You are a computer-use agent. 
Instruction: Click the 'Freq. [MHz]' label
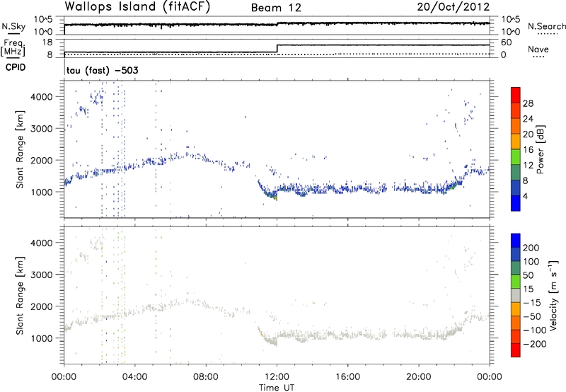[13, 47]
